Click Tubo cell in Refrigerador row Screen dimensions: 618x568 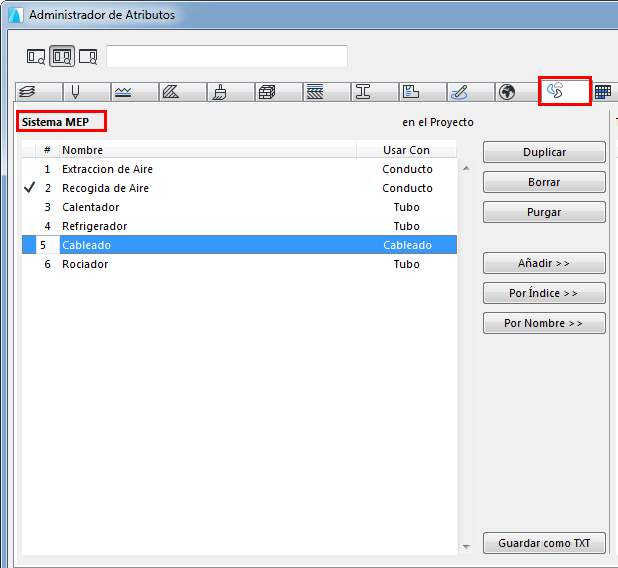(x=407, y=226)
